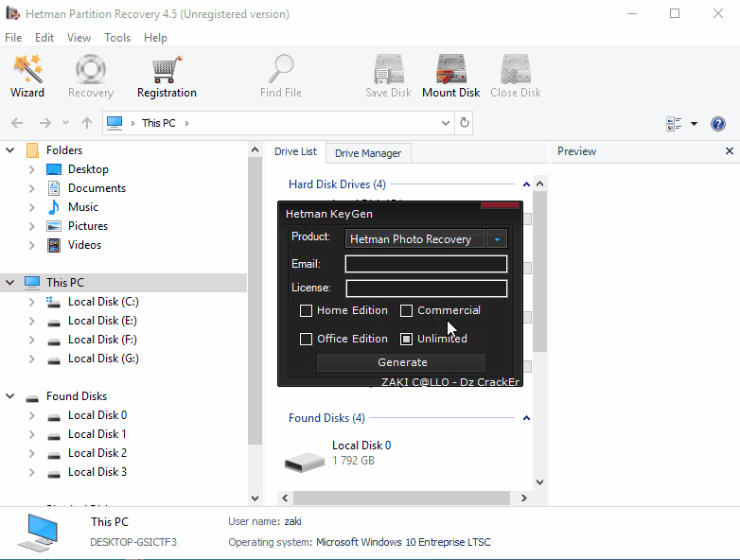Open the View menu
The image size is (740, 560).
click(79, 38)
